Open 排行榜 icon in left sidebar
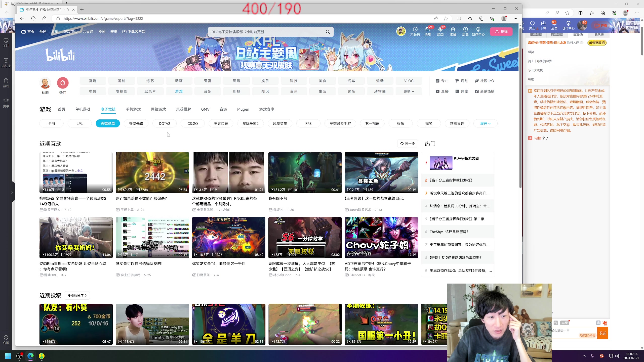The height and width of the screenshot is (362, 644). [x=6, y=63]
